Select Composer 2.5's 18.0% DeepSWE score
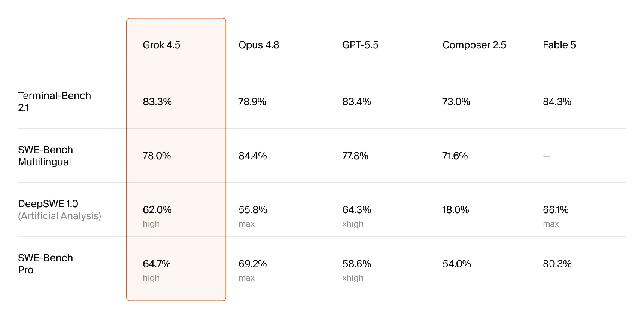 456,210
